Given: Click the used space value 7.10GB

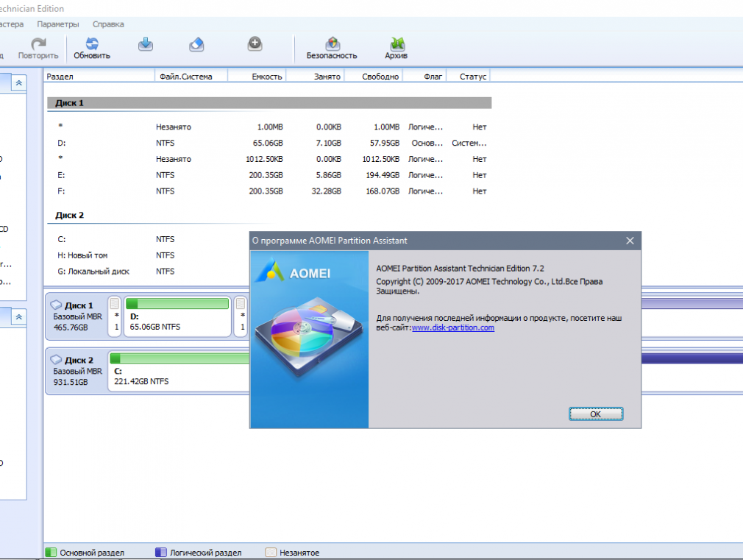Looking at the screenshot, I should [x=329, y=143].
